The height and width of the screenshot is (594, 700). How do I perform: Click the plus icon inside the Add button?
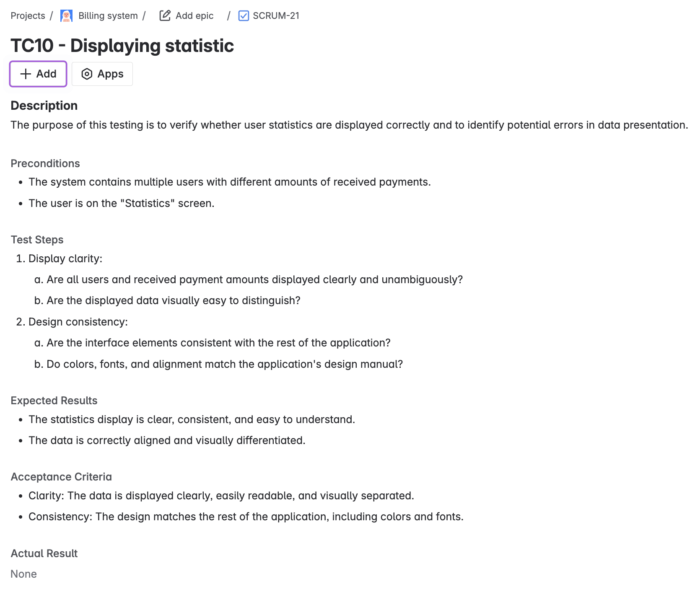26,74
